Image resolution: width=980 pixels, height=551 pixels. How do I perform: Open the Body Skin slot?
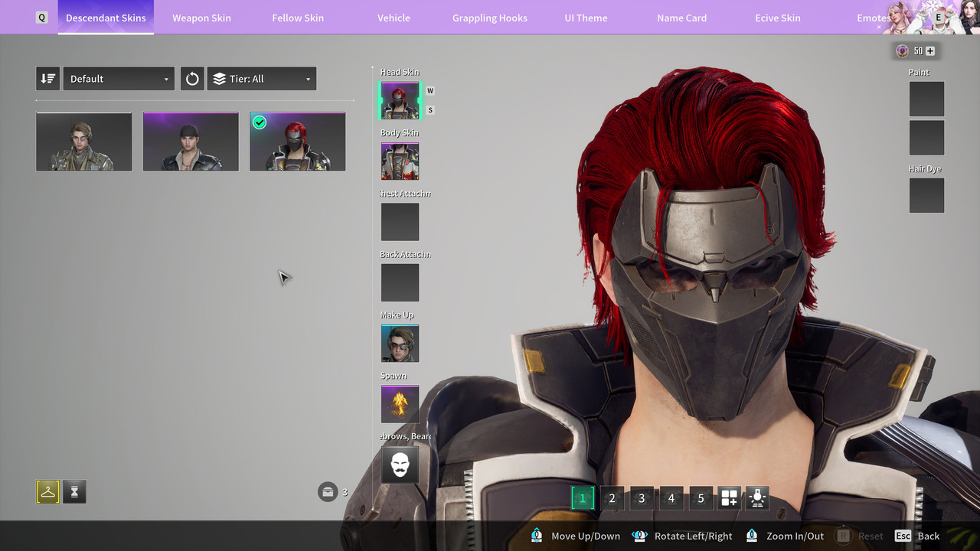pyautogui.click(x=400, y=161)
